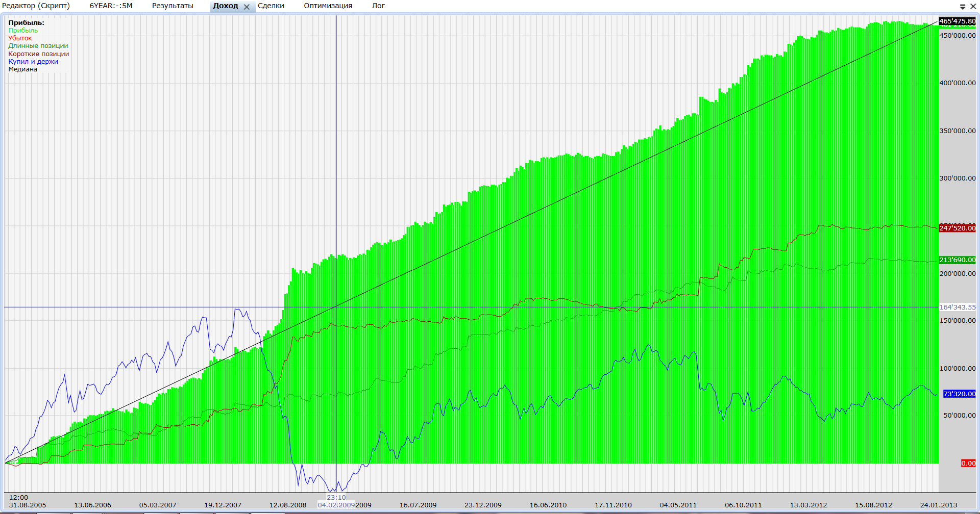The width and height of the screenshot is (980, 514).
Task: Open the tab list dropdown arrow at top right
Action: coord(963,7)
